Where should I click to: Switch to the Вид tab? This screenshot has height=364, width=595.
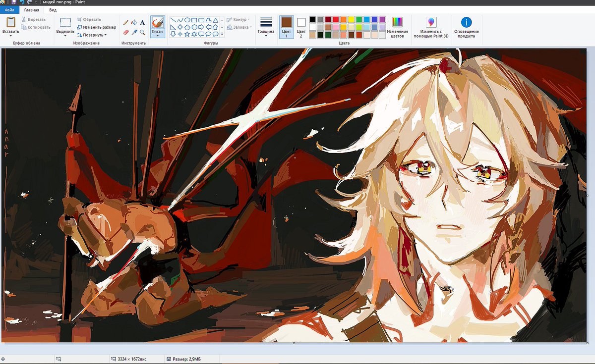[53, 10]
